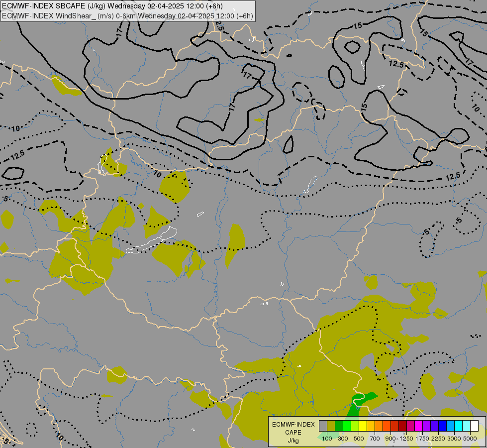Image resolution: width=487 pixels, height=448 pixels.
Task: Click the 3000 value in CAPE legend
Action: tap(454, 439)
